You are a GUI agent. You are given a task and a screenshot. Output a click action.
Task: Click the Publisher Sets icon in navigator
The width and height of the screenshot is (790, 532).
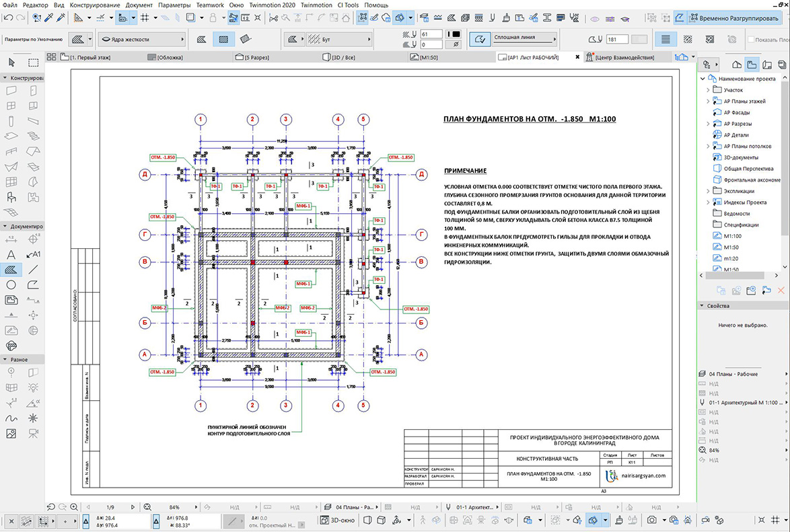pyautogui.click(x=782, y=65)
